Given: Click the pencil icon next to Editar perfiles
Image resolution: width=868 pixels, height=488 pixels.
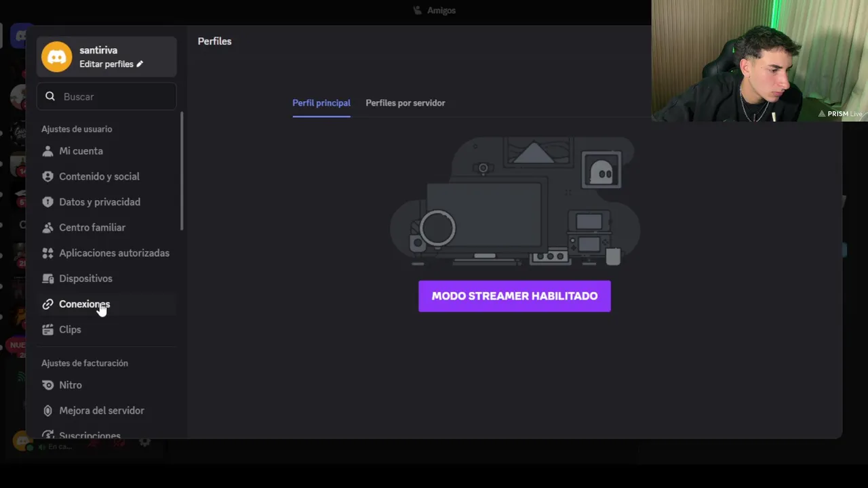Looking at the screenshot, I should 140,64.
